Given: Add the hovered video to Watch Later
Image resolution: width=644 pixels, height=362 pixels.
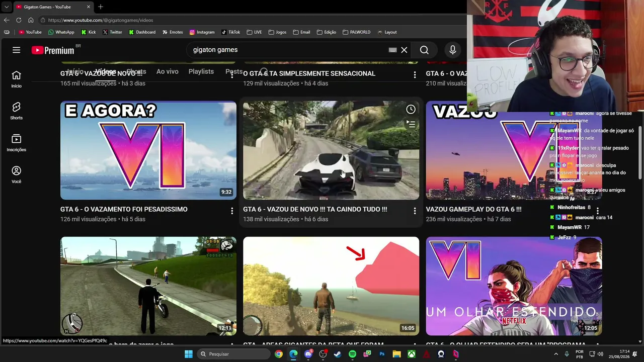Looking at the screenshot, I should coord(411,110).
